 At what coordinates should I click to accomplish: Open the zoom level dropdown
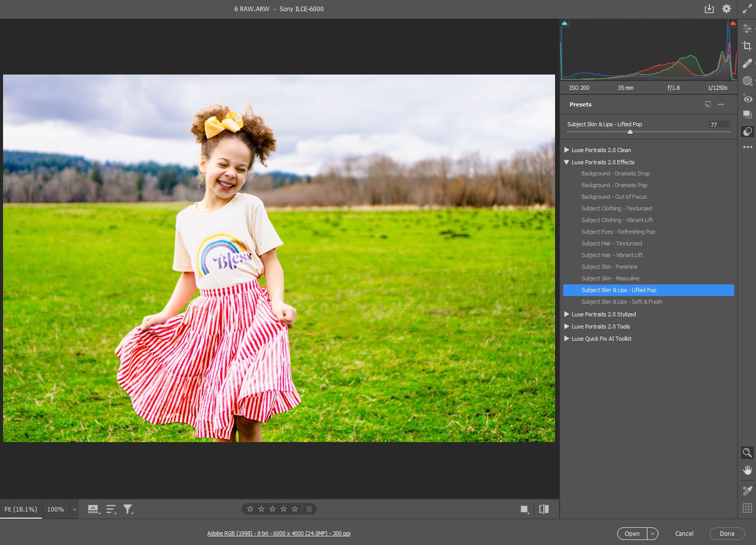tap(74, 509)
